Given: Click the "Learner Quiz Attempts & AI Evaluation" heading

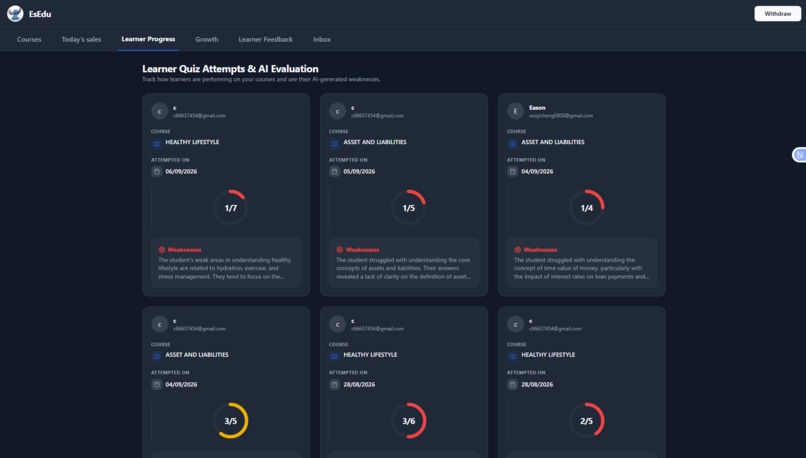Looking at the screenshot, I should click(x=230, y=69).
